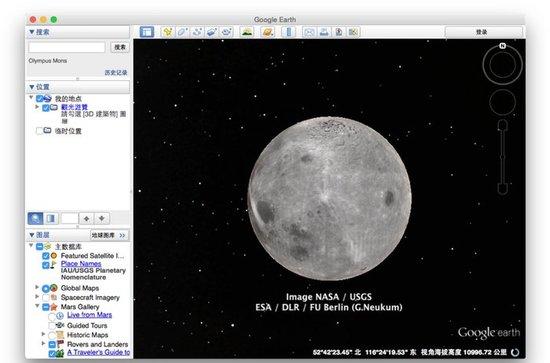
Task: Expand the Rovers and Landers tree node
Action: tap(43, 343)
